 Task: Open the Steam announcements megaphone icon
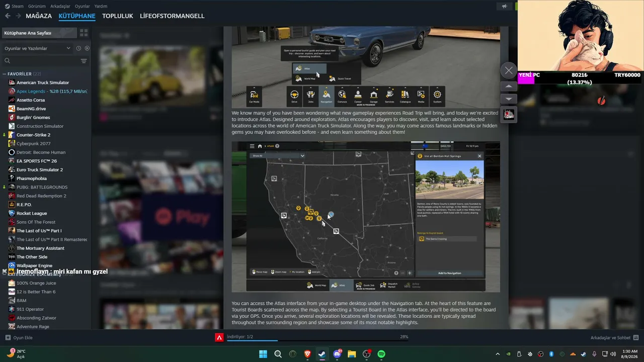(x=504, y=7)
